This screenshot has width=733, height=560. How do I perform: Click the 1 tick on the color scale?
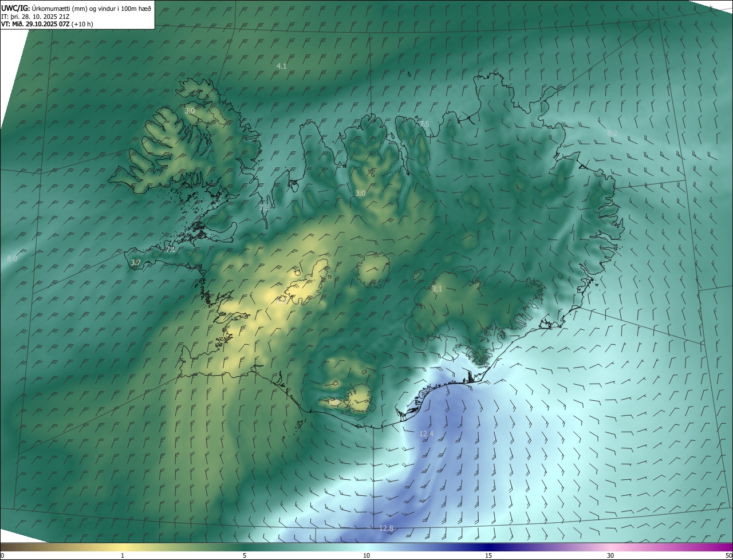[123, 556]
